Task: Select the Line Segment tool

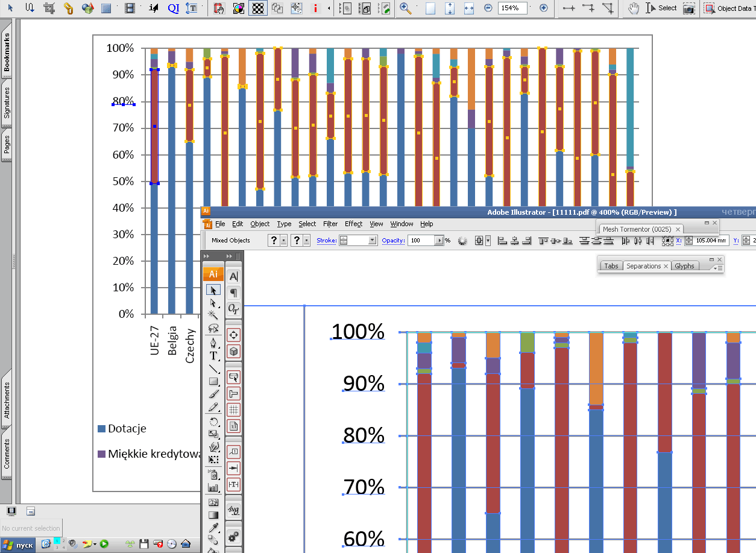Action: [213, 368]
